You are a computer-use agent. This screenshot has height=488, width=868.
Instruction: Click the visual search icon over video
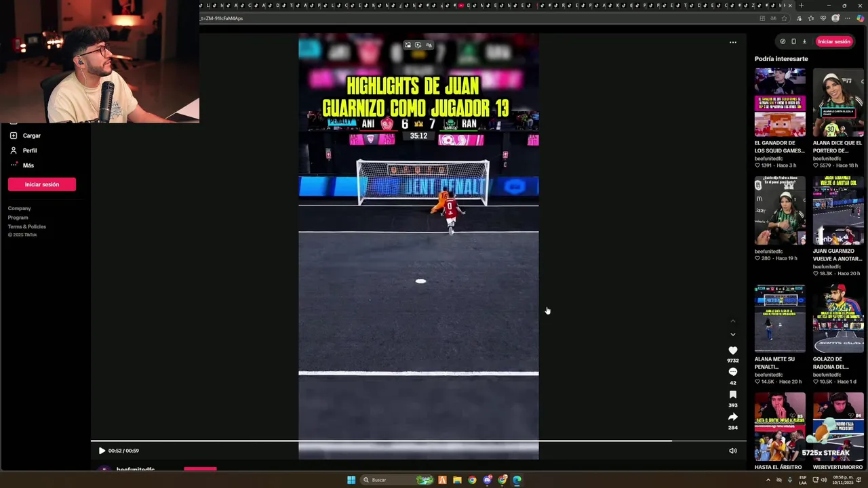408,45
